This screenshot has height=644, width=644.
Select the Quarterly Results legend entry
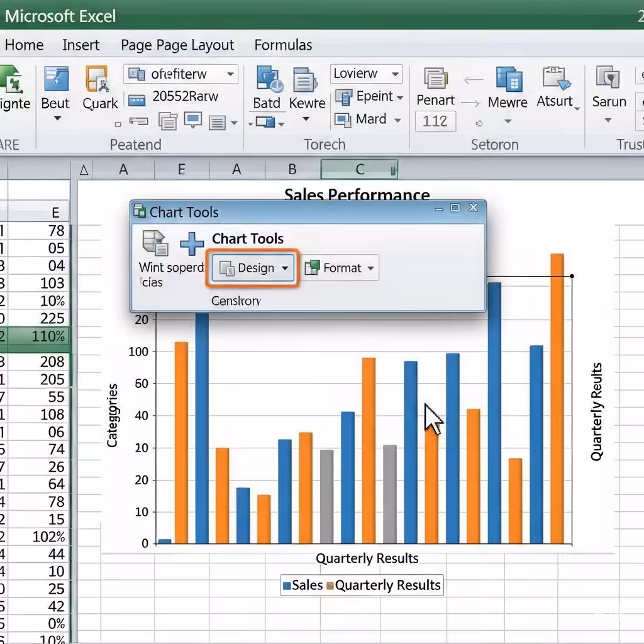(384, 586)
